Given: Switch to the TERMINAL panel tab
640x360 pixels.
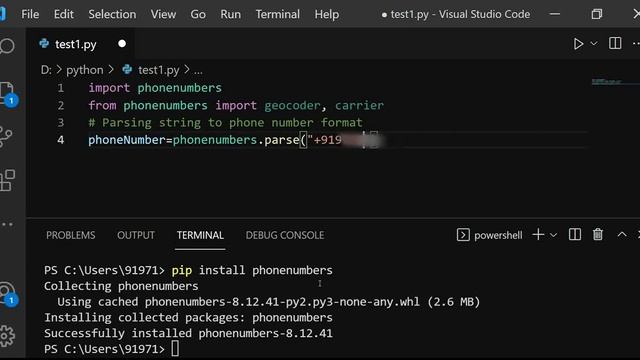Looking at the screenshot, I should click(x=200, y=235).
